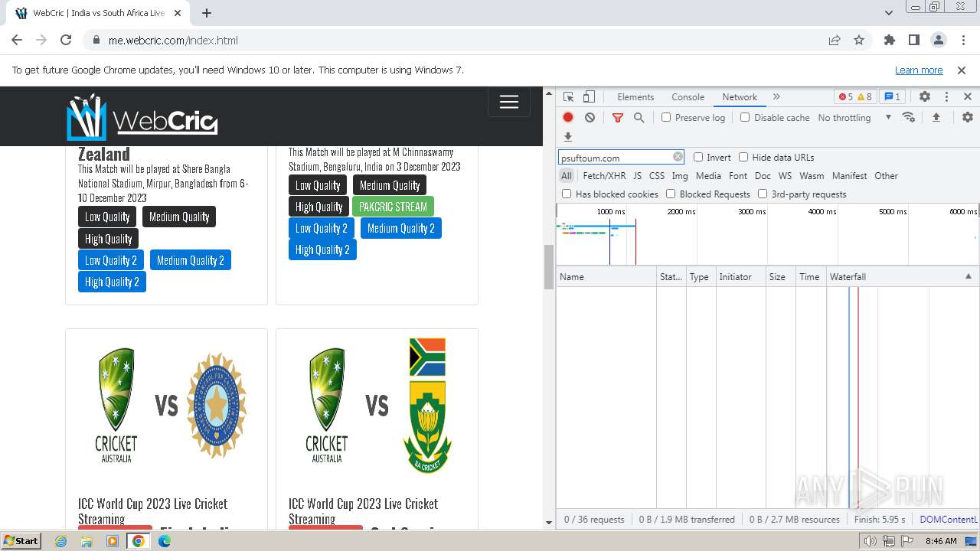Filter requests by CSS type
Image resolution: width=980 pixels, height=551 pixels.
[x=657, y=176]
